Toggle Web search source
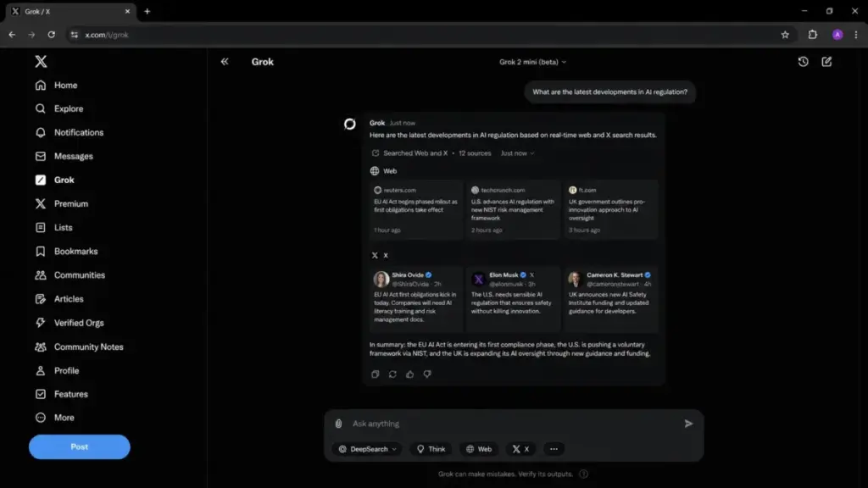This screenshot has height=488, width=868. tap(479, 449)
